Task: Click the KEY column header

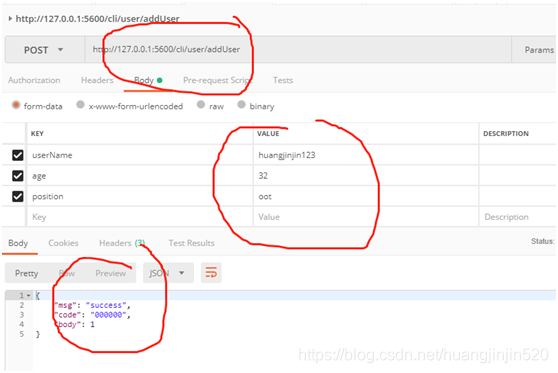Action: click(x=37, y=133)
